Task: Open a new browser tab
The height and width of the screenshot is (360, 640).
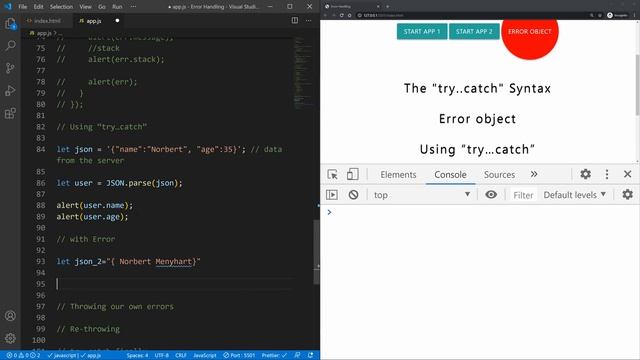Action: [387, 6]
